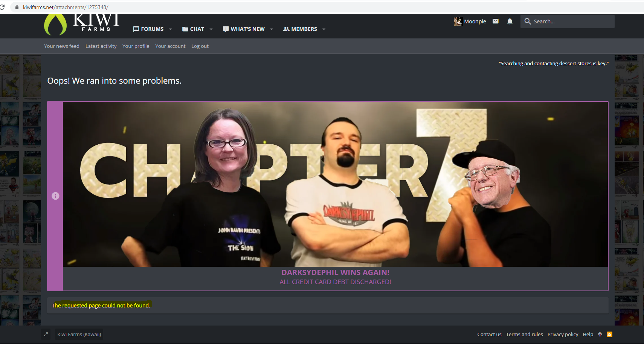This screenshot has width=644, height=344.
Task: Open the Members page
Action: pos(300,29)
